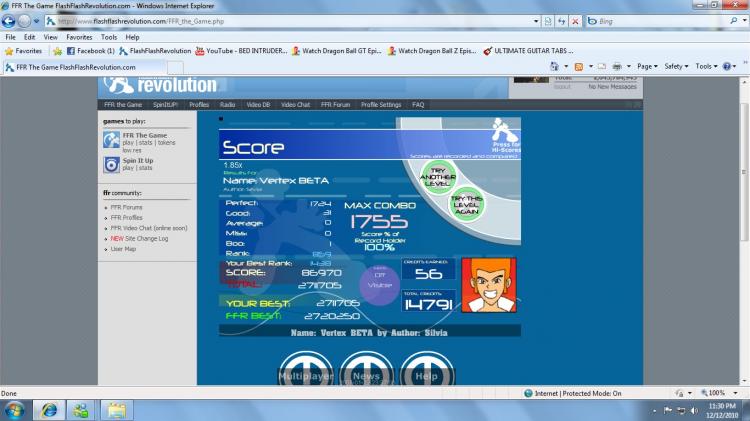The image size is (750, 421).
Task: Expand the Safety dropdown menu
Action: point(676,66)
